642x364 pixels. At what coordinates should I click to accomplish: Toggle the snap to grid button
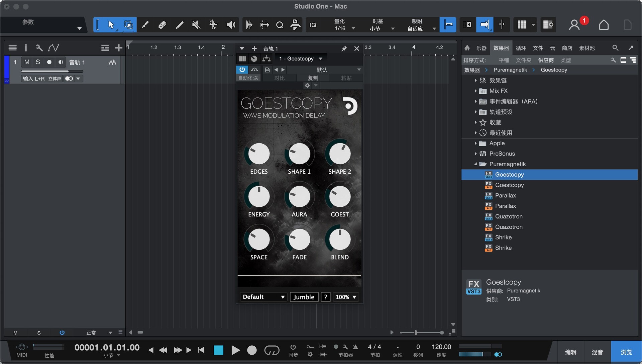click(x=448, y=25)
